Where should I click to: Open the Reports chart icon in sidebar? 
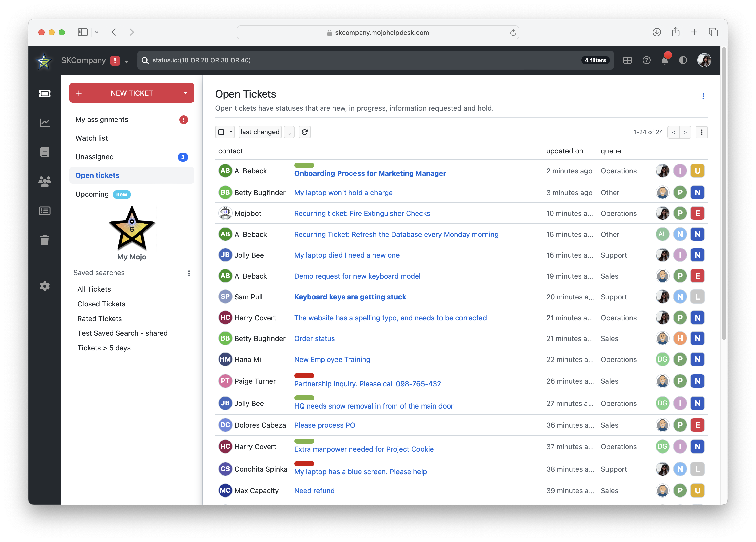[45, 123]
